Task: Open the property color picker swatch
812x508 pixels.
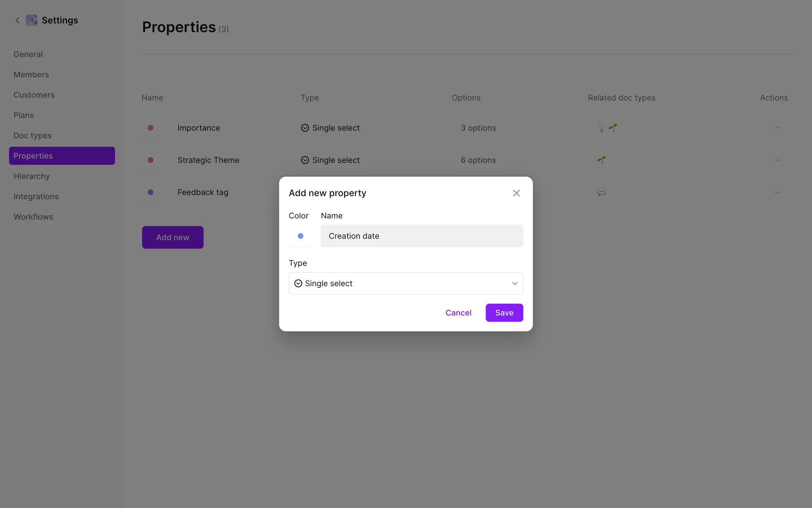Action: pos(300,236)
